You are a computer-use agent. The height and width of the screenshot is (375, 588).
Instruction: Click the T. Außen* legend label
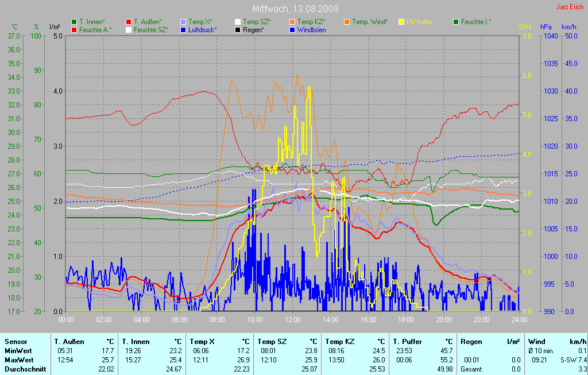click(148, 22)
